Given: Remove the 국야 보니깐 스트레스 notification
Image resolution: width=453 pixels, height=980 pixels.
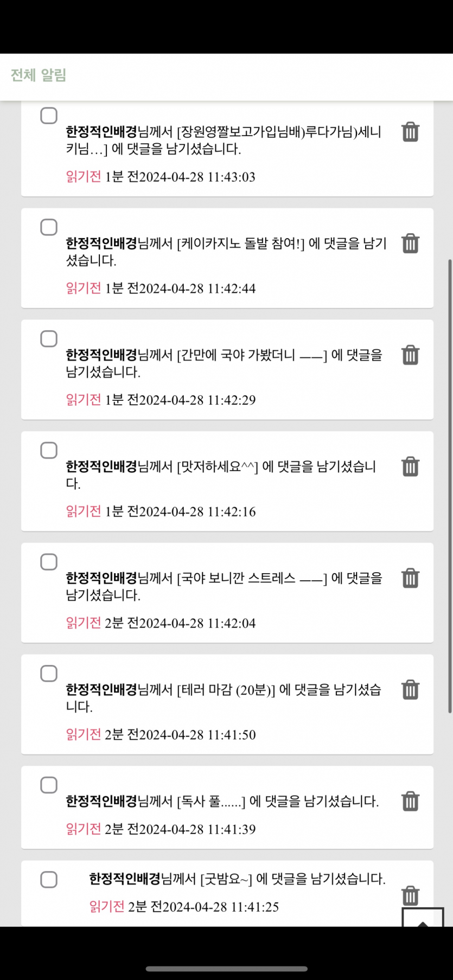Looking at the screenshot, I should click(410, 578).
